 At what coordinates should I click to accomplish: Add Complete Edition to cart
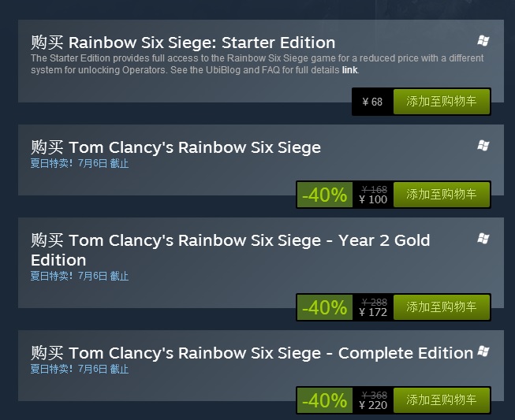441,400
